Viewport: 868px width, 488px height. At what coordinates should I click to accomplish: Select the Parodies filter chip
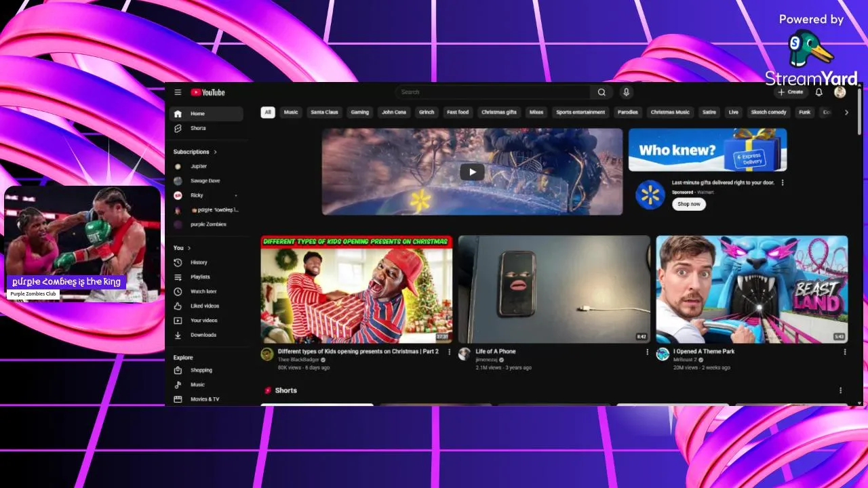click(628, 113)
